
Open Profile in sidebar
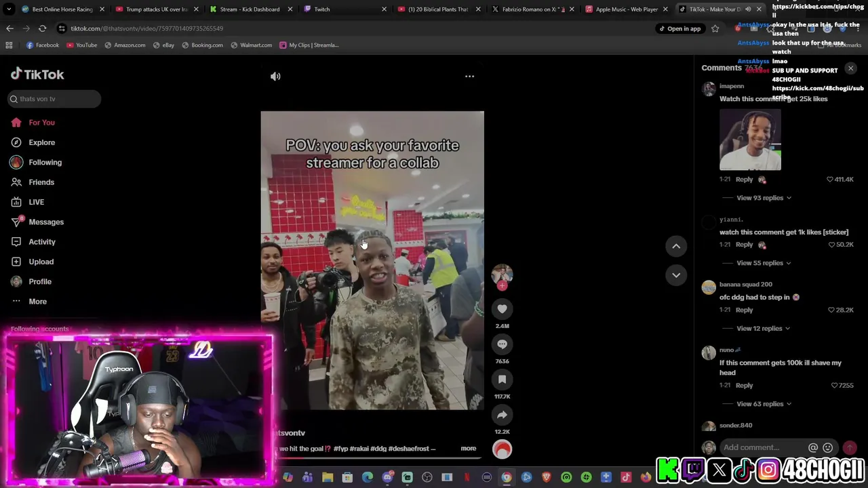point(40,281)
